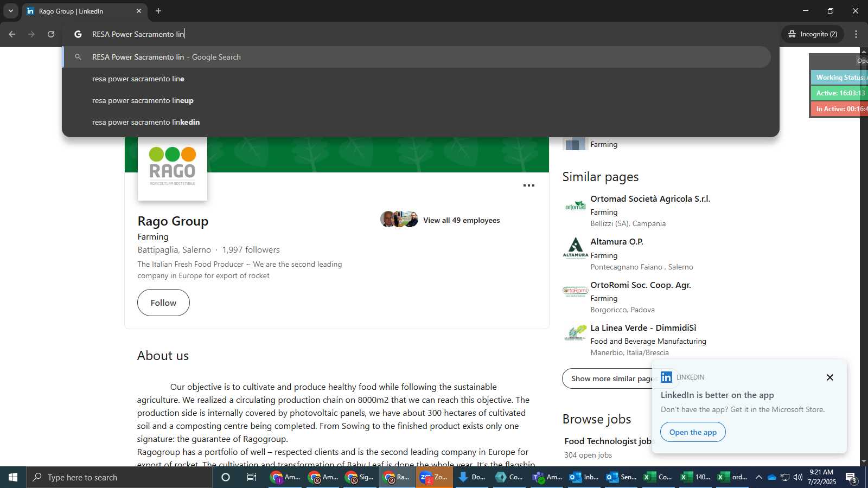Click the Windows Start button
This screenshot has height=488, width=868.
[x=13, y=477]
